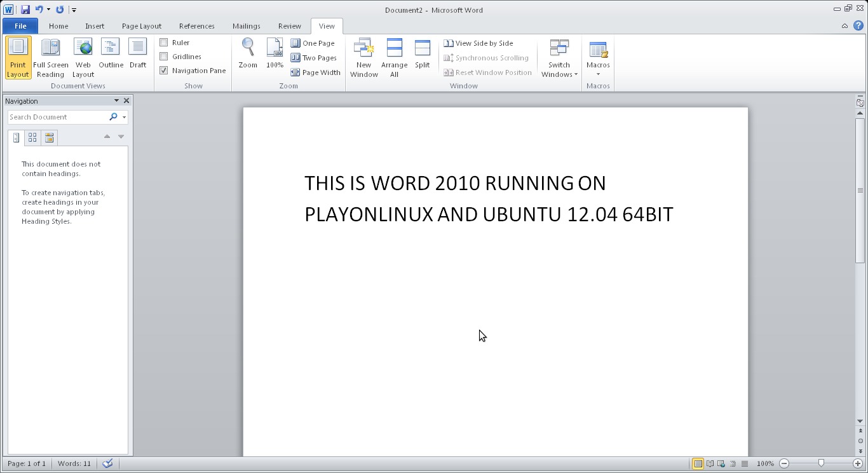Open the References tab
868x473 pixels.
click(x=196, y=26)
